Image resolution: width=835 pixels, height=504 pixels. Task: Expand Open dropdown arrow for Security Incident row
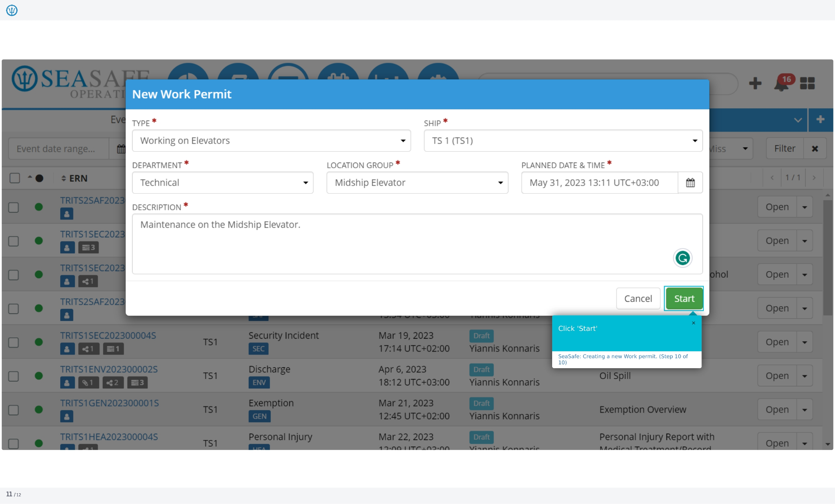pos(805,342)
